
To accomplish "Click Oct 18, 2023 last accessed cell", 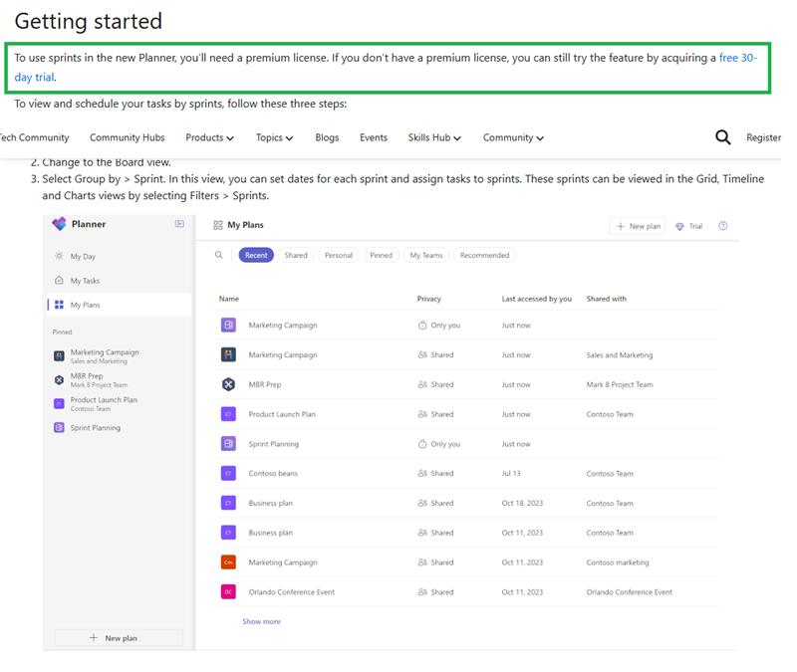I will click(522, 503).
